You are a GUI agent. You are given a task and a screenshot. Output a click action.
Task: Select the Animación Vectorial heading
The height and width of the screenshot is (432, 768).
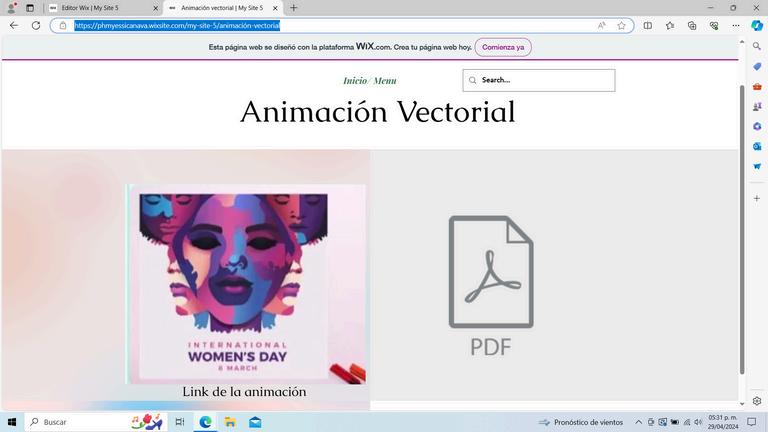(x=378, y=112)
